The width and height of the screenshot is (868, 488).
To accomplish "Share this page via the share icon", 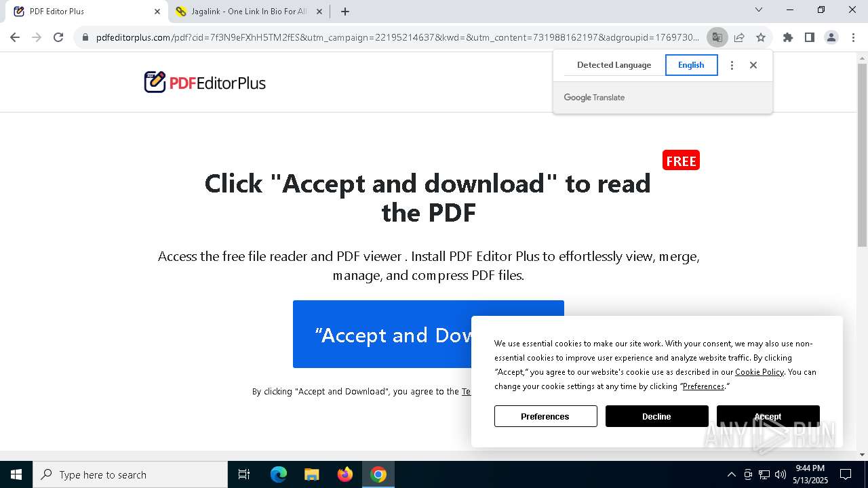I will tap(739, 37).
